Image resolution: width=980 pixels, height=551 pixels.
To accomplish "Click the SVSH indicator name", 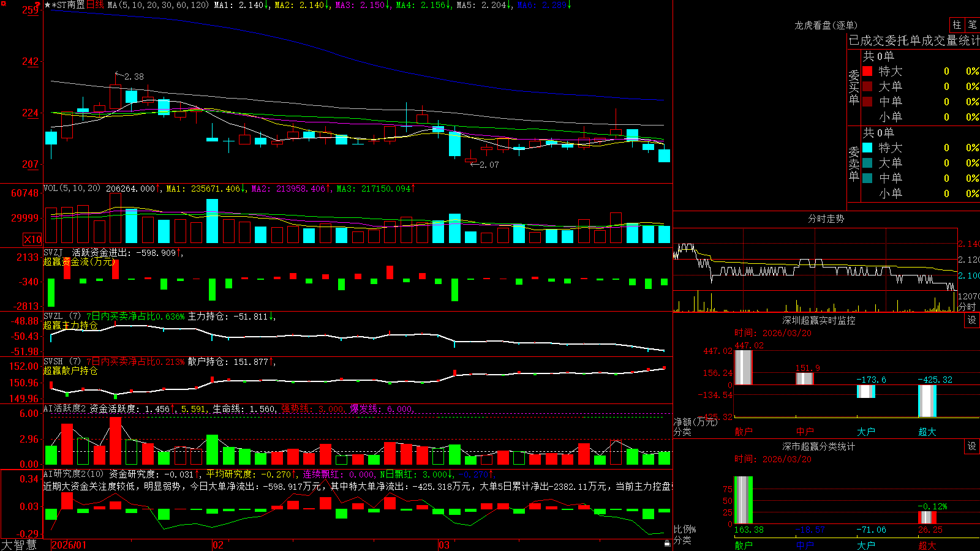I will click(x=53, y=362).
